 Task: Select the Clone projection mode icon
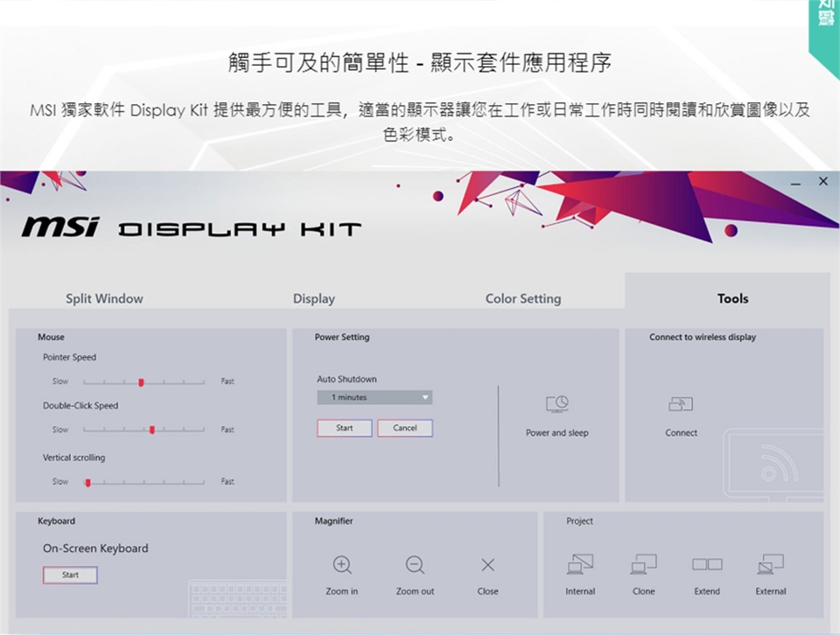[x=643, y=565]
